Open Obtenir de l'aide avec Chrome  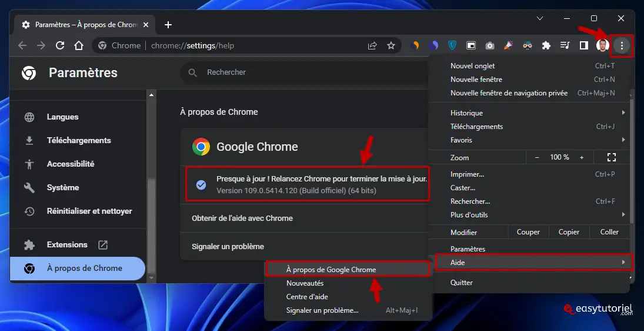click(x=242, y=218)
